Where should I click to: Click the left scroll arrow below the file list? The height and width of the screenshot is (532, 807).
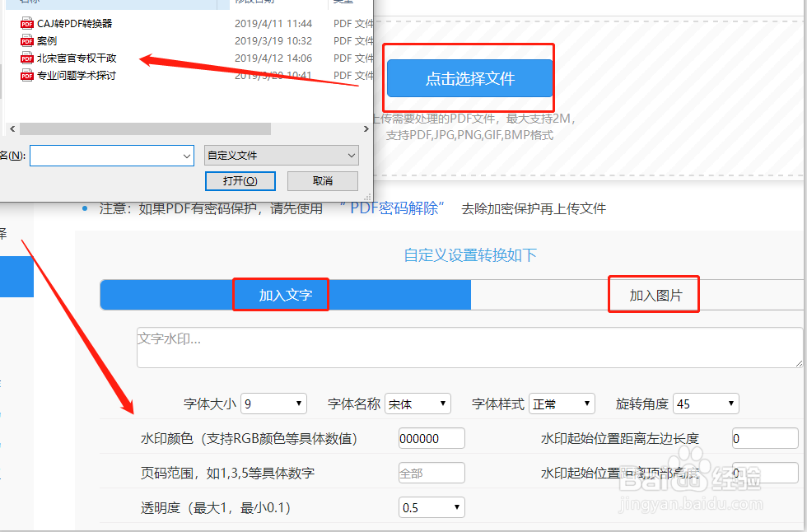click(11, 128)
